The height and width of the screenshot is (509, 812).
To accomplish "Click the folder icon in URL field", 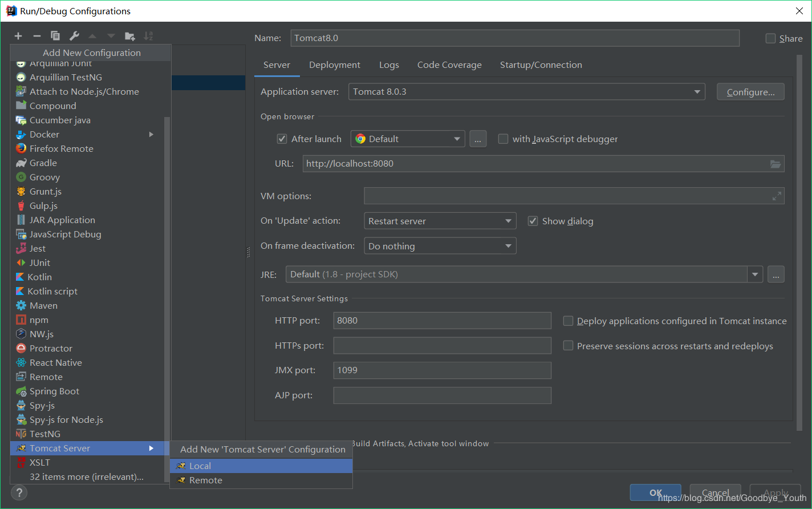I will click(x=776, y=164).
